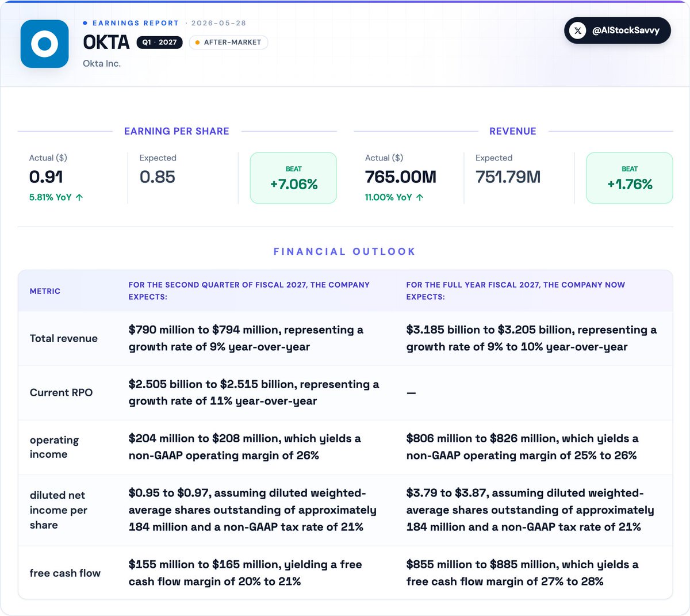Click the orange dot in After-Market badge
The image size is (690, 616).
pyautogui.click(x=197, y=43)
